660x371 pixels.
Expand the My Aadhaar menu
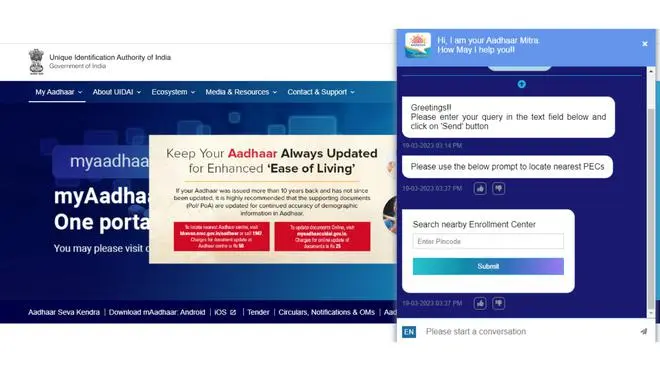pos(59,92)
